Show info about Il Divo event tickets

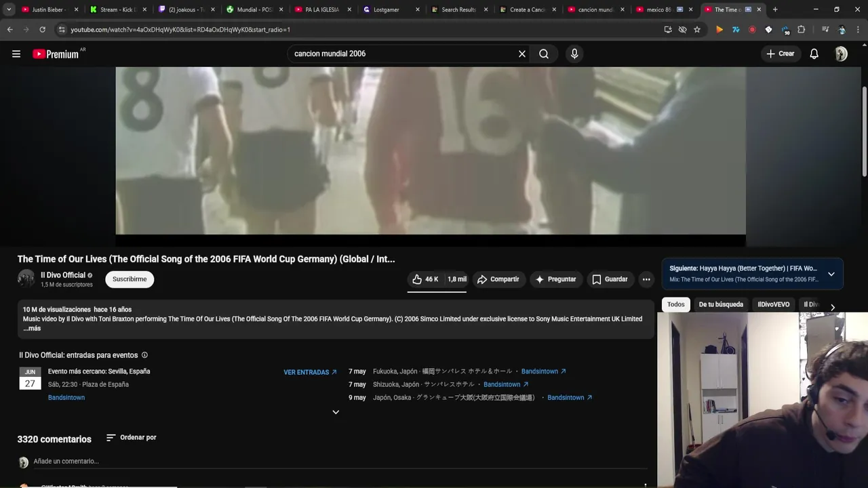[x=144, y=355]
